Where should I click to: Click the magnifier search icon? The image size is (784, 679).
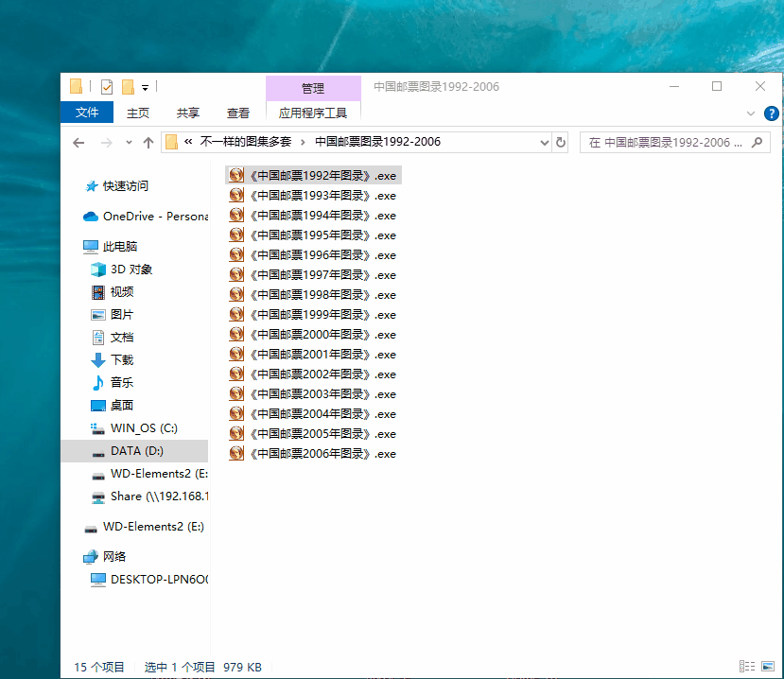point(757,143)
